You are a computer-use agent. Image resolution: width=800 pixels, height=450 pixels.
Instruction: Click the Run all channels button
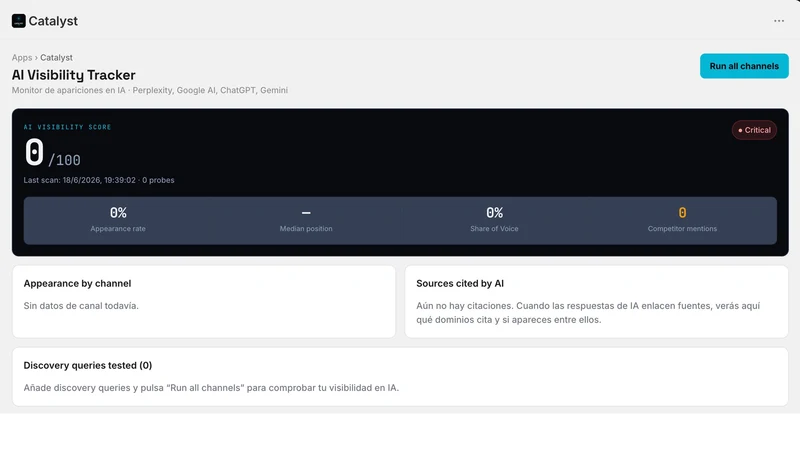tap(744, 66)
